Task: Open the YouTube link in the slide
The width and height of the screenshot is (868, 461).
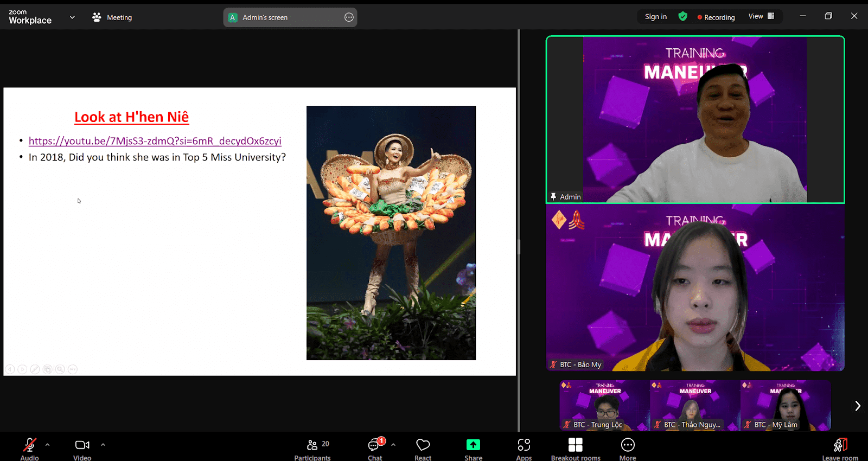Action: click(x=155, y=141)
